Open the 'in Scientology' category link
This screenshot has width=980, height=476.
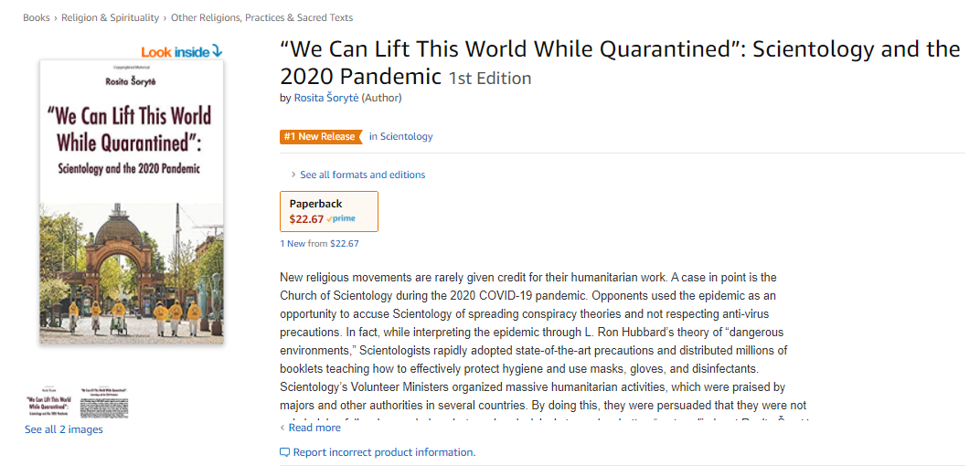tap(400, 136)
